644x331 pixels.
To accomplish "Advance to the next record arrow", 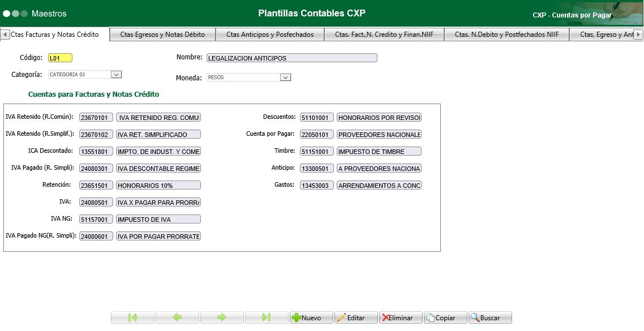I will click(x=222, y=317).
